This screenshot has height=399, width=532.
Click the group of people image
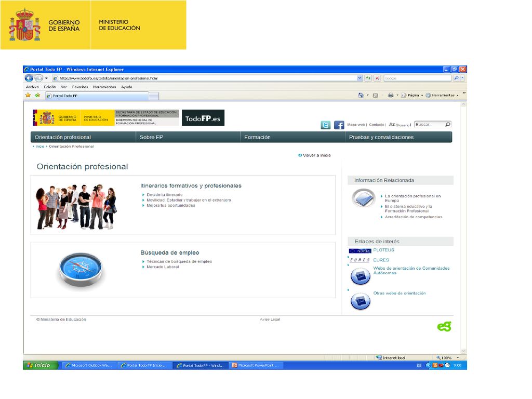coord(76,207)
